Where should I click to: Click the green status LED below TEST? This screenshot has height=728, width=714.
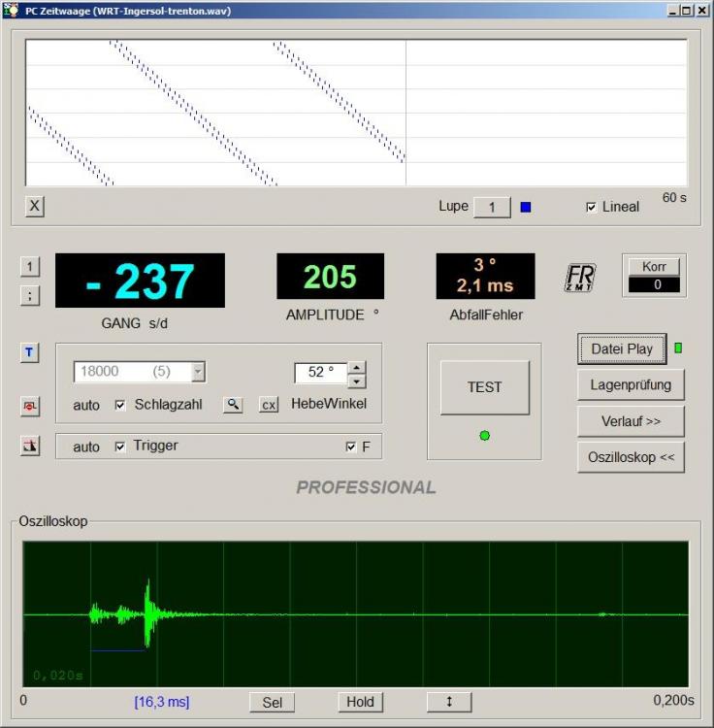pos(485,436)
